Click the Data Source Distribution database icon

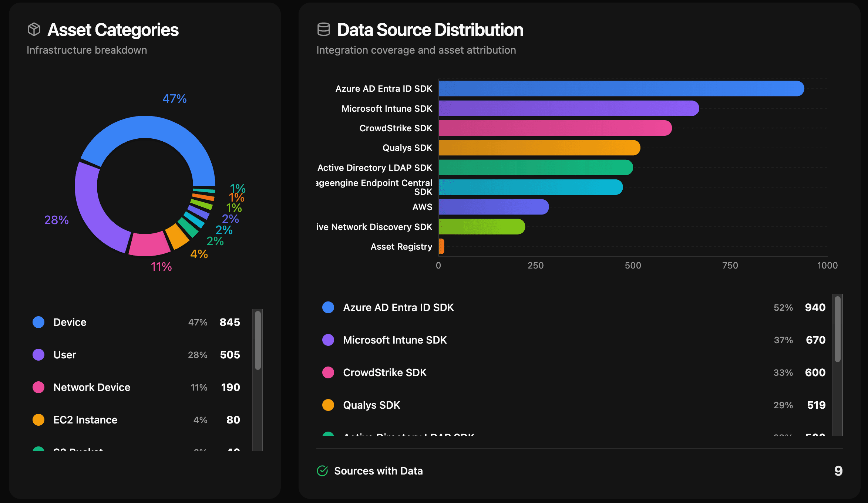pos(324,30)
